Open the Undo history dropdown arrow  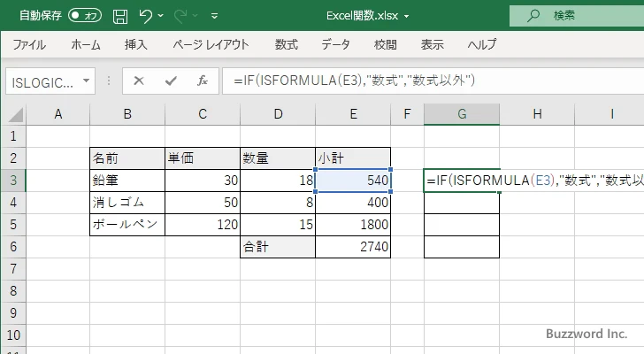click(161, 16)
